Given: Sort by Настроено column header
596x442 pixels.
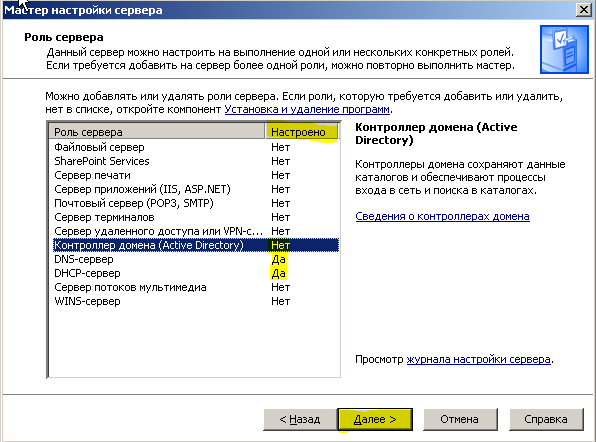Looking at the screenshot, I should point(301,132).
